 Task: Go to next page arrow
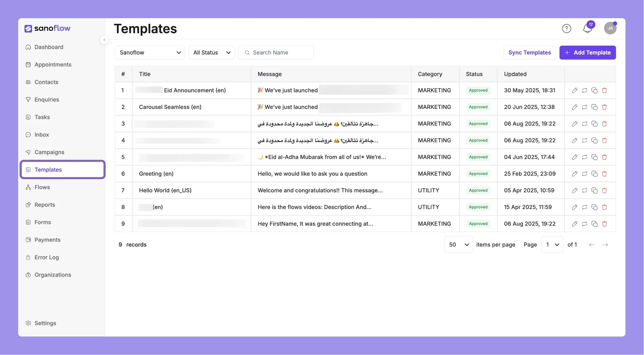605,245
